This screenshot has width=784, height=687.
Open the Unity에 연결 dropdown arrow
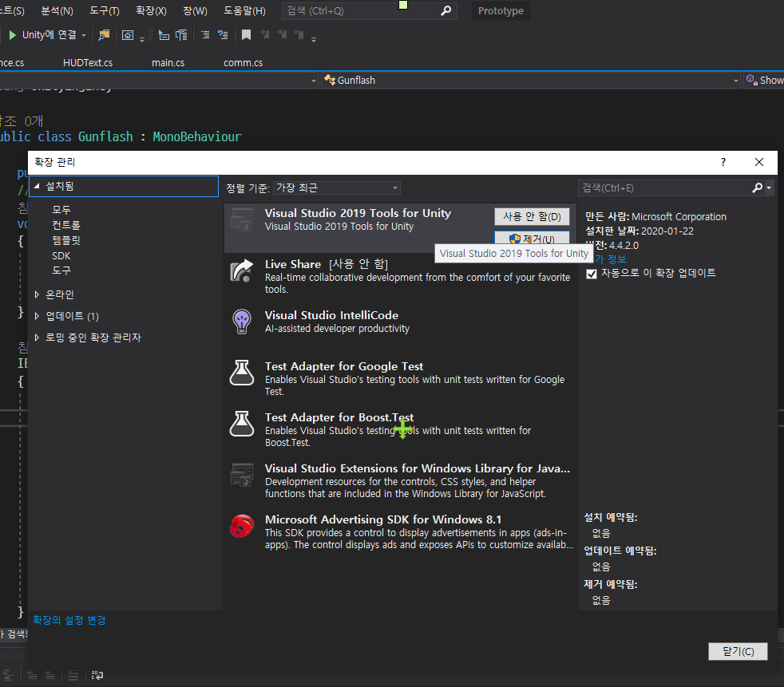[84, 35]
